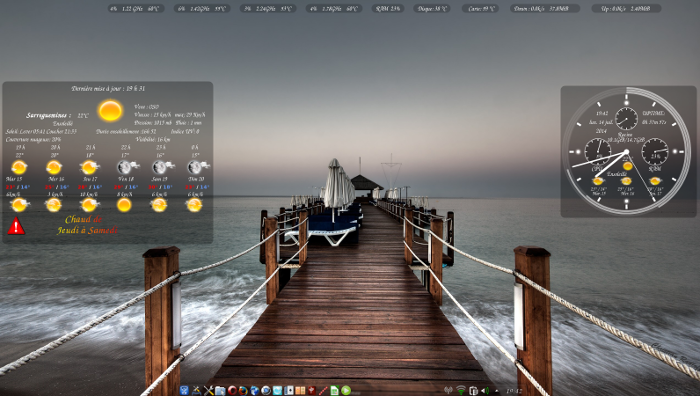Open the settings tools crossed-wrench icon

tap(208, 391)
